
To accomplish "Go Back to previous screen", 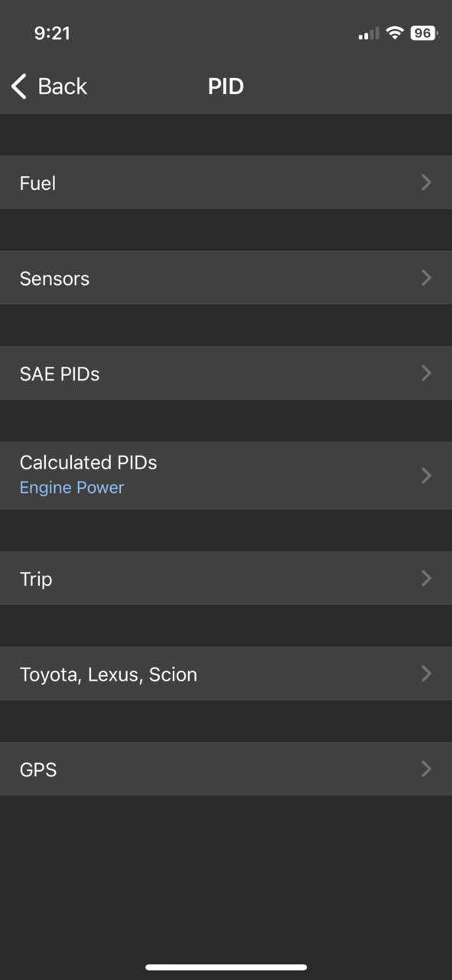I will coord(50,87).
